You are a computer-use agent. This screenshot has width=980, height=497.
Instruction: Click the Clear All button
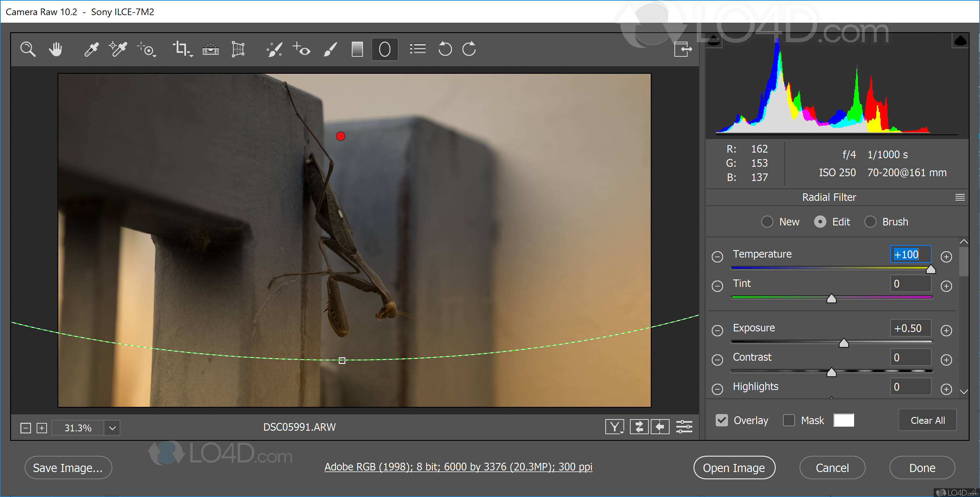(927, 419)
